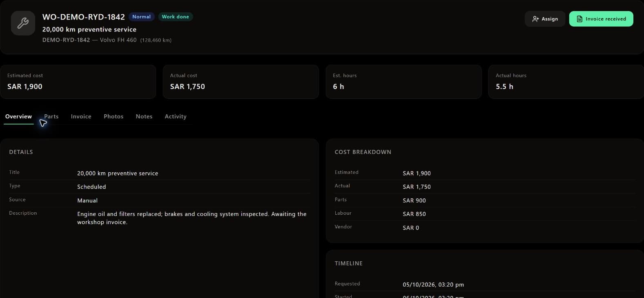Click the TIMELINE section heading
Screen dimensions: 644x298
348,263
